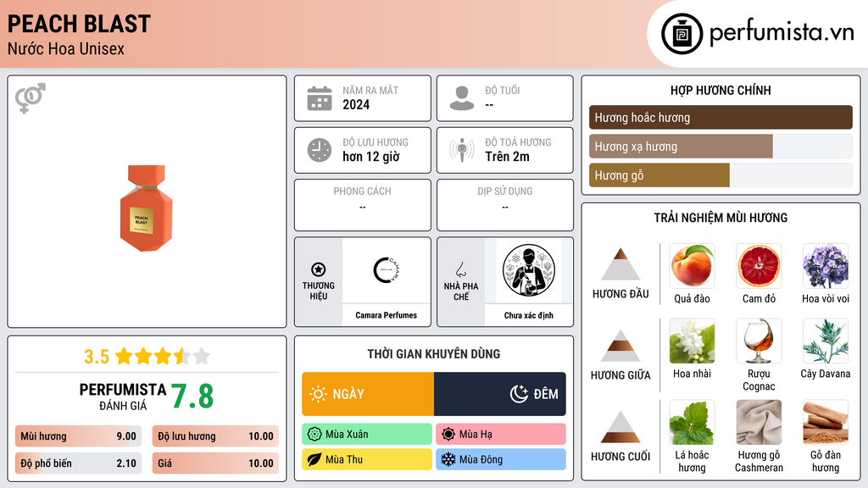The image size is (868, 488).
Task: Click the Hương giữa pyramid icon
Action: tap(620, 346)
